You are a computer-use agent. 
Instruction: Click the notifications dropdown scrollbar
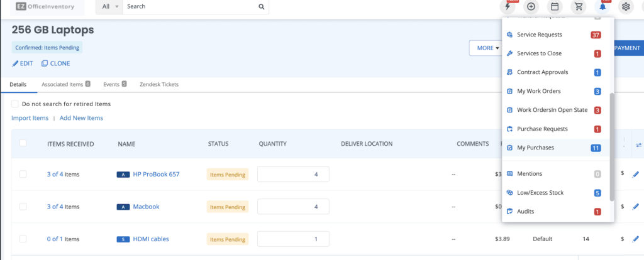612,147
